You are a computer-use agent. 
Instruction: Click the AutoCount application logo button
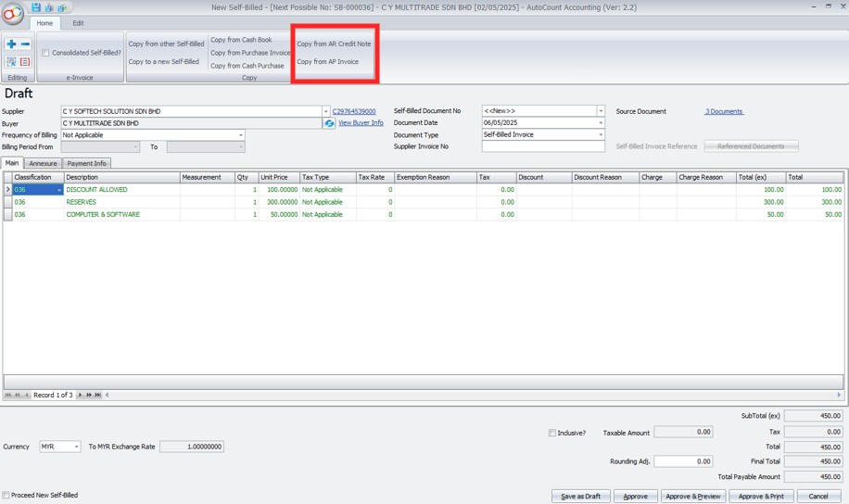click(x=13, y=14)
